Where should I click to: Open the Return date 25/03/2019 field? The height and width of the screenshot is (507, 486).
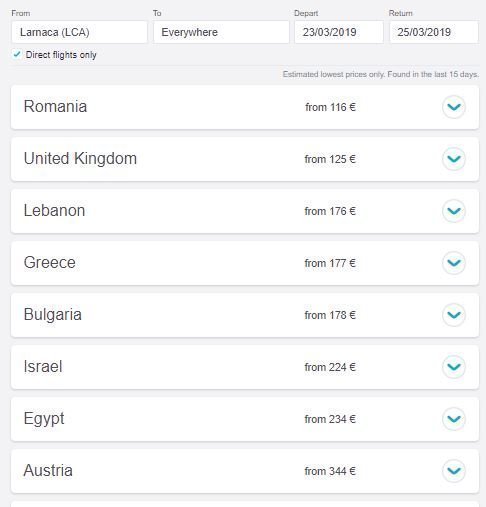(x=434, y=32)
